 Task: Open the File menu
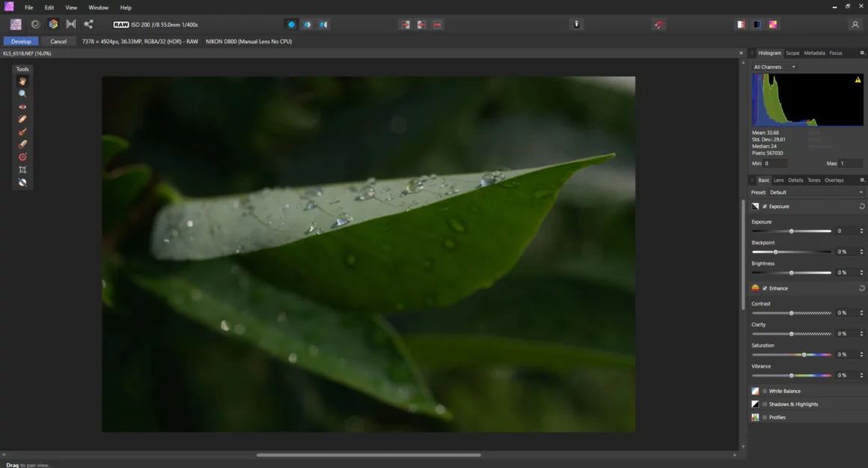click(x=28, y=7)
